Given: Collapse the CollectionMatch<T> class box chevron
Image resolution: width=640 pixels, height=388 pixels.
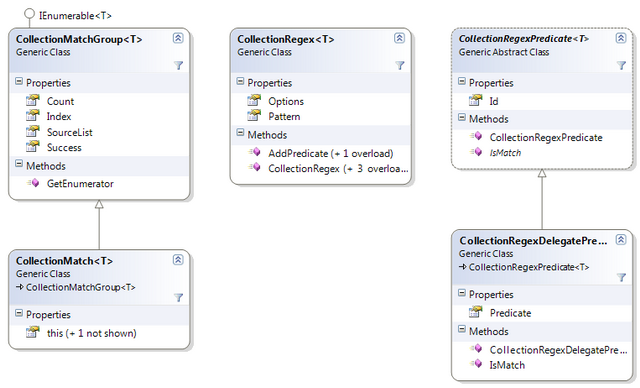Looking at the screenshot, I should pos(178,260).
